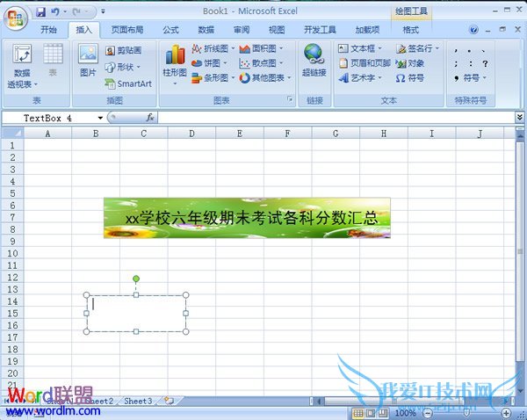Viewport: 527px width, 420px height.
Task: Insert the question mark special symbol
Action: (x=485, y=63)
